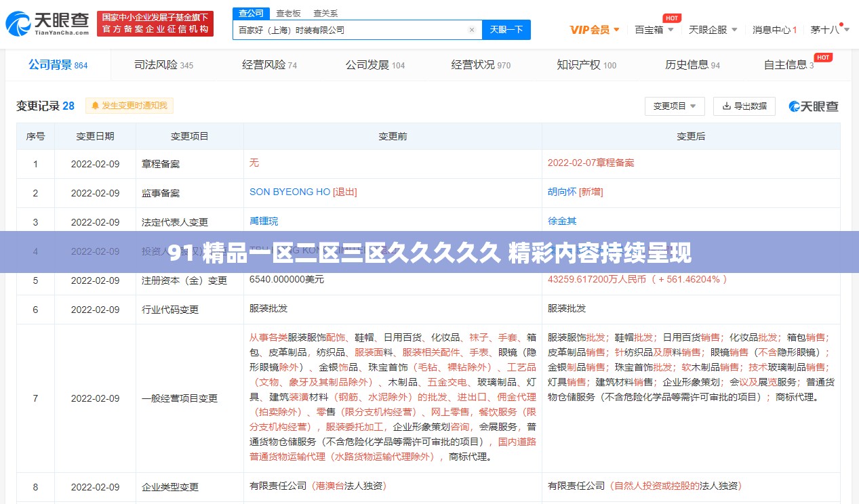The width and height of the screenshot is (859, 504).
Task: Select the 查老板 search tab
Action: [x=288, y=13]
